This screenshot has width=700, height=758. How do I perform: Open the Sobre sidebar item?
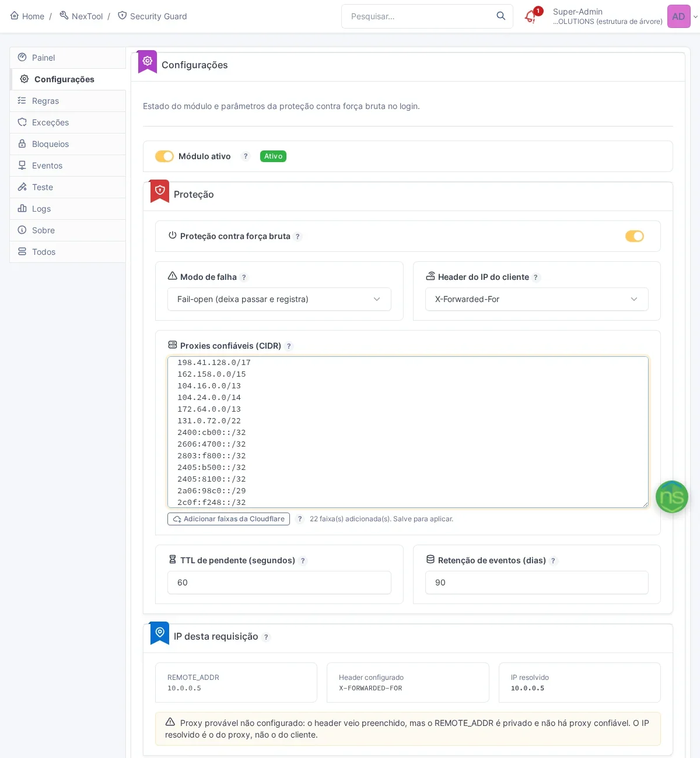(68, 230)
